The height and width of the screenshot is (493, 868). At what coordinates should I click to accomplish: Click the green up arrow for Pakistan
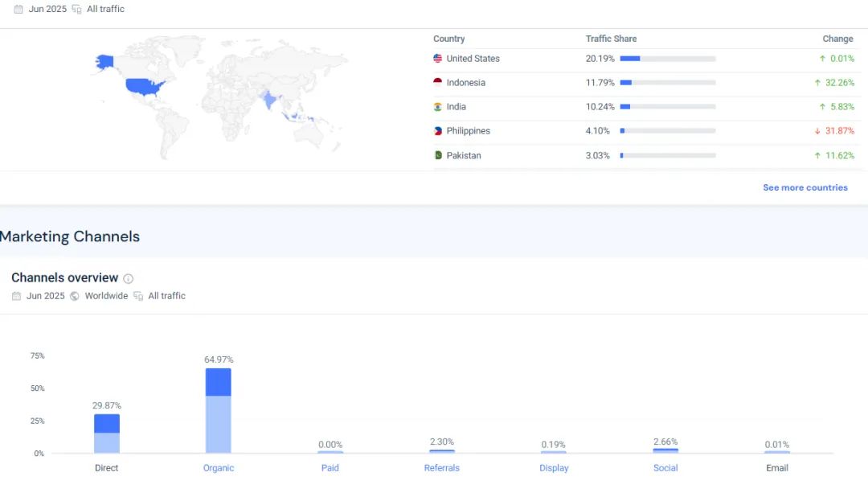click(817, 155)
